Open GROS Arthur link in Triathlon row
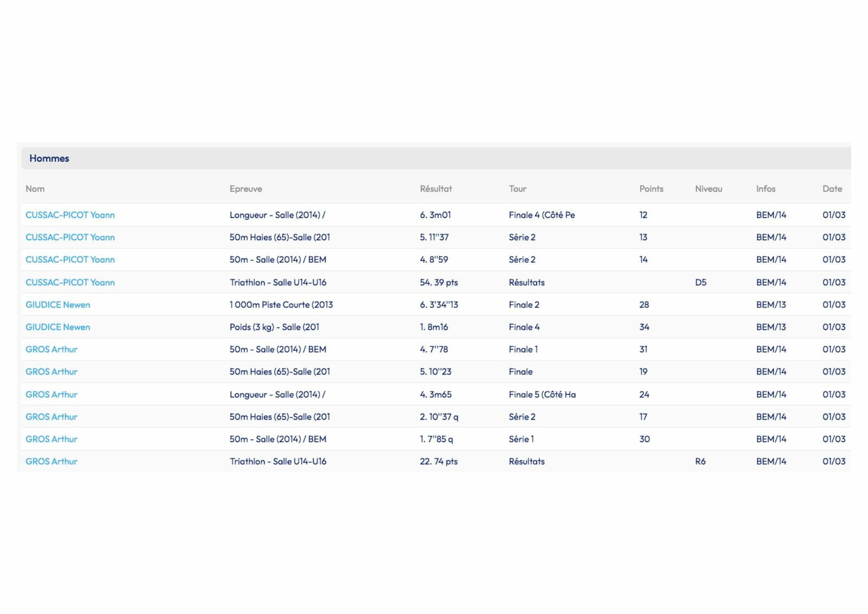Screen dimensions: 868x614 click(x=52, y=461)
